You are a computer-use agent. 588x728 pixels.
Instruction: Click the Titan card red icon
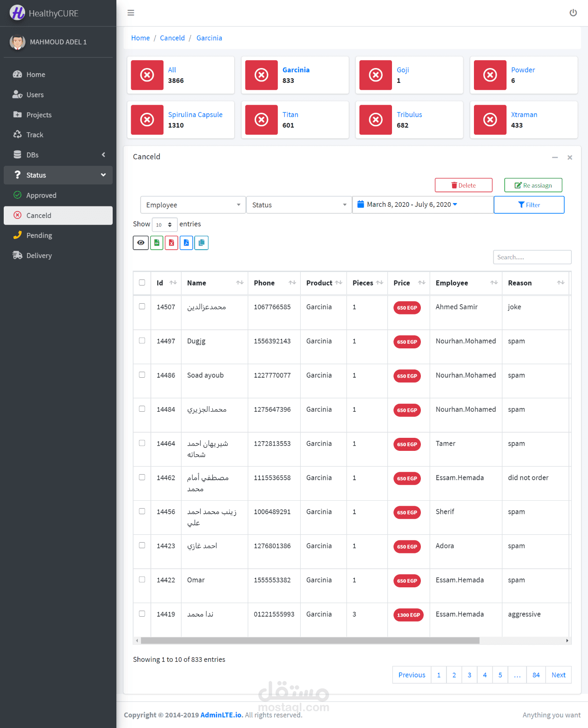click(262, 120)
